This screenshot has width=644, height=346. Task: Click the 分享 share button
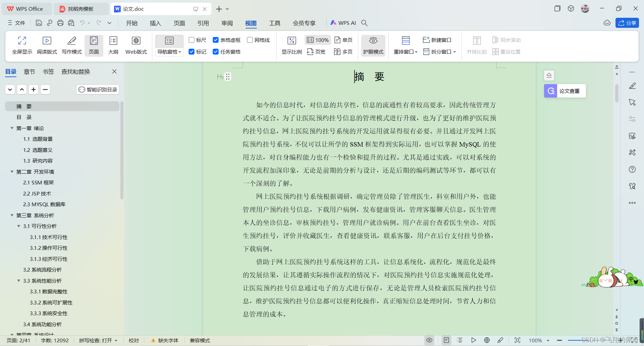pyautogui.click(x=627, y=23)
